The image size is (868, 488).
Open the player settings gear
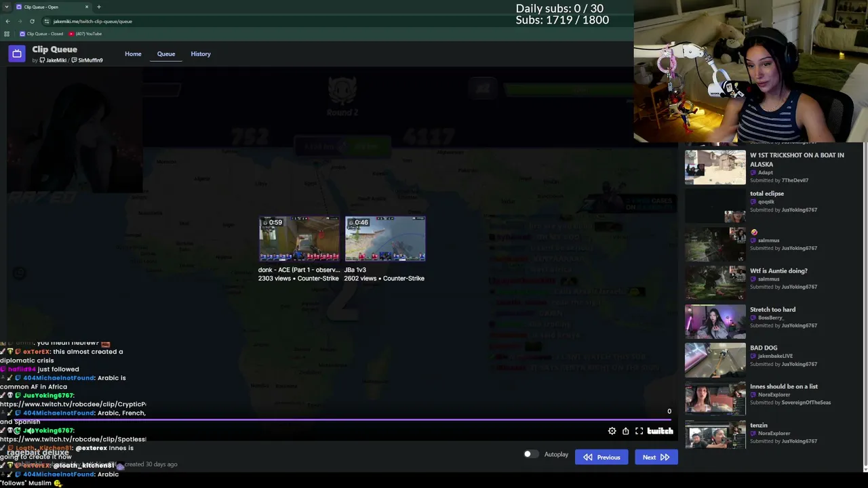tap(612, 431)
